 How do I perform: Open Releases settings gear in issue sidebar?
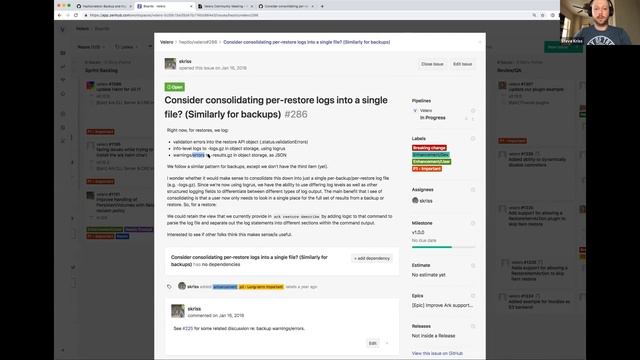coord(473,327)
